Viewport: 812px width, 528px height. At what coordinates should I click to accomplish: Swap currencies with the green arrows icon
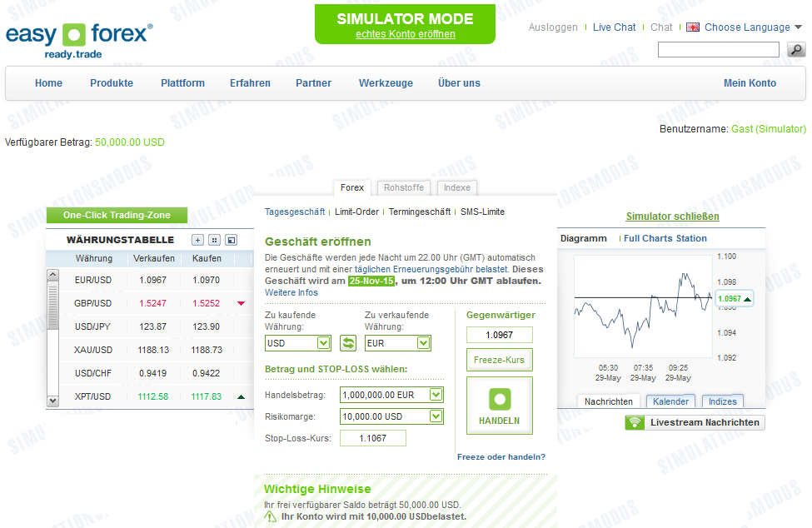click(x=348, y=342)
